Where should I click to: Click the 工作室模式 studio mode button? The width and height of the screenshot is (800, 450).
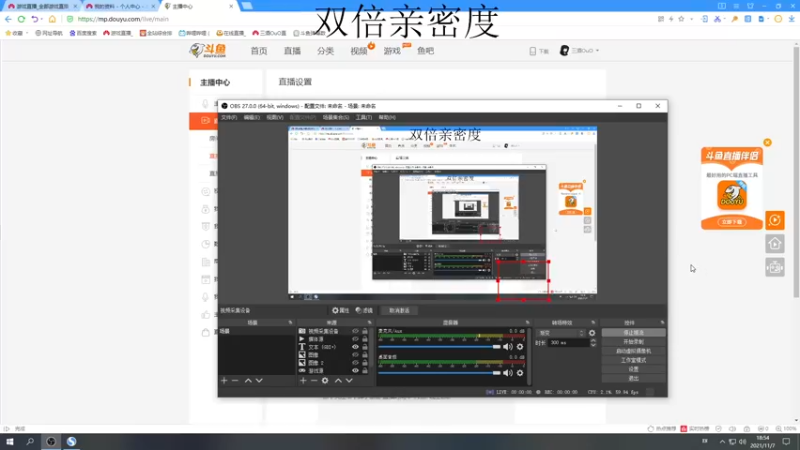coord(633,360)
